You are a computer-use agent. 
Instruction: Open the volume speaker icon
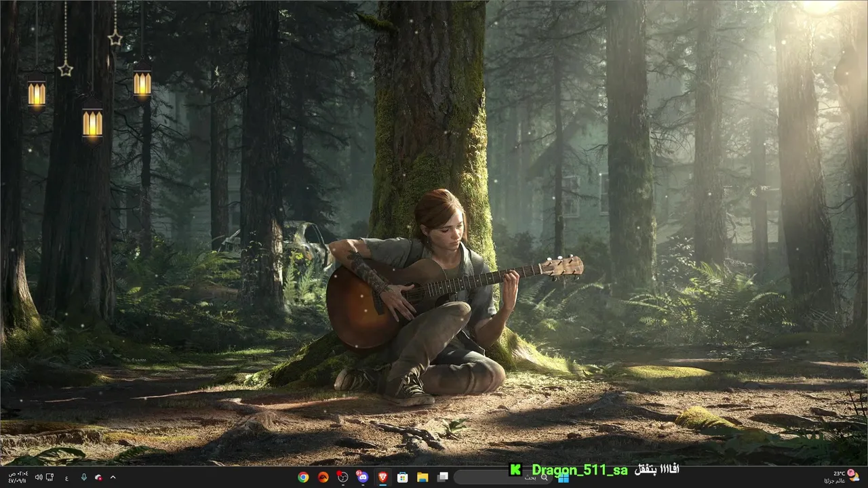[38, 477]
